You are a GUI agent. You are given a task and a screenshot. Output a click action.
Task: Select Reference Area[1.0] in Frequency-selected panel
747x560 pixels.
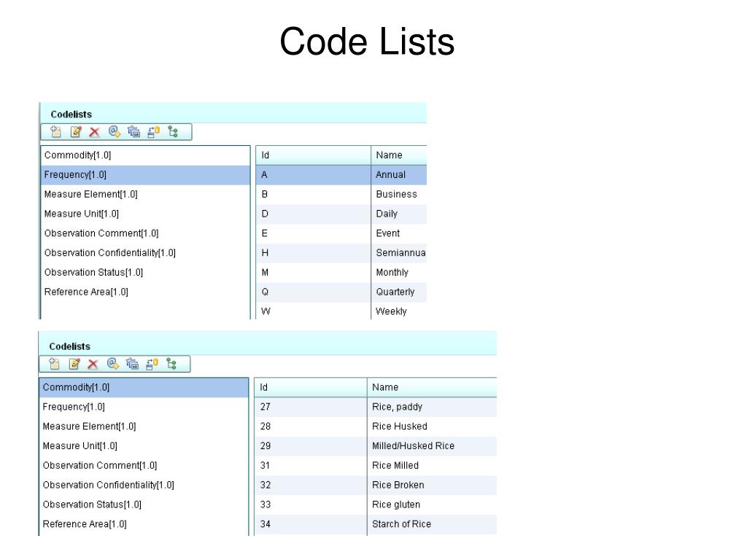145,292
